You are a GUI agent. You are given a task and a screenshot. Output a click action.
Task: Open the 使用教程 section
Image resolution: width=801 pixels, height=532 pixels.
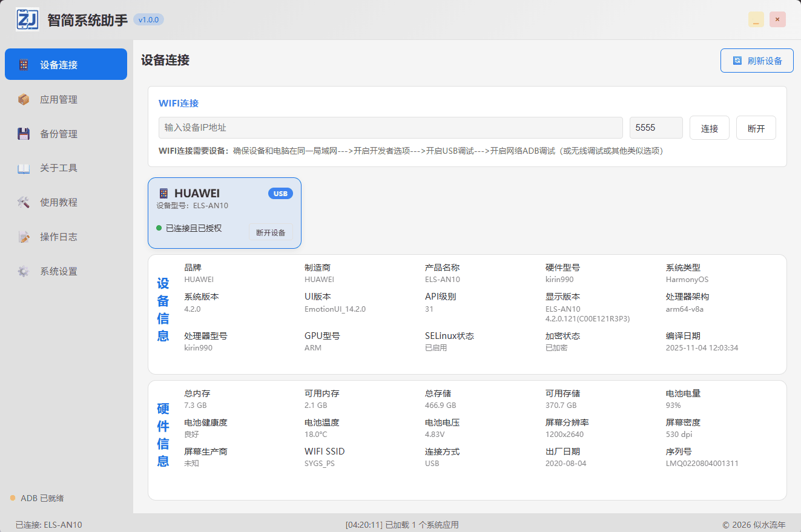point(66,203)
